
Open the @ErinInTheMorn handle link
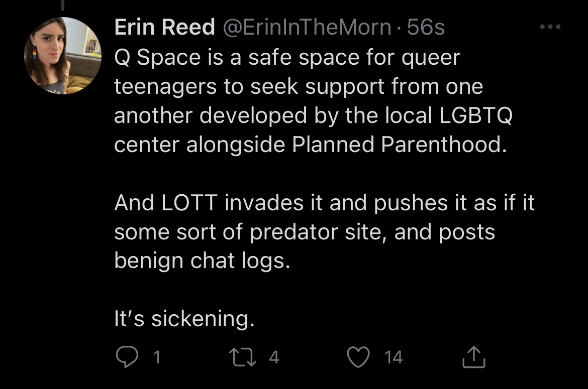coord(306,27)
